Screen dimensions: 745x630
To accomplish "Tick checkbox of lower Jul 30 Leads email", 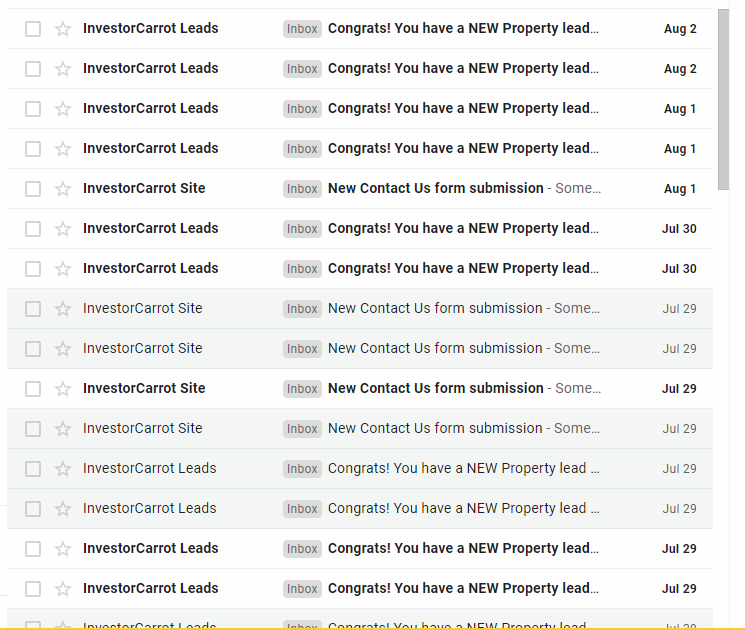I will (33, 268).
